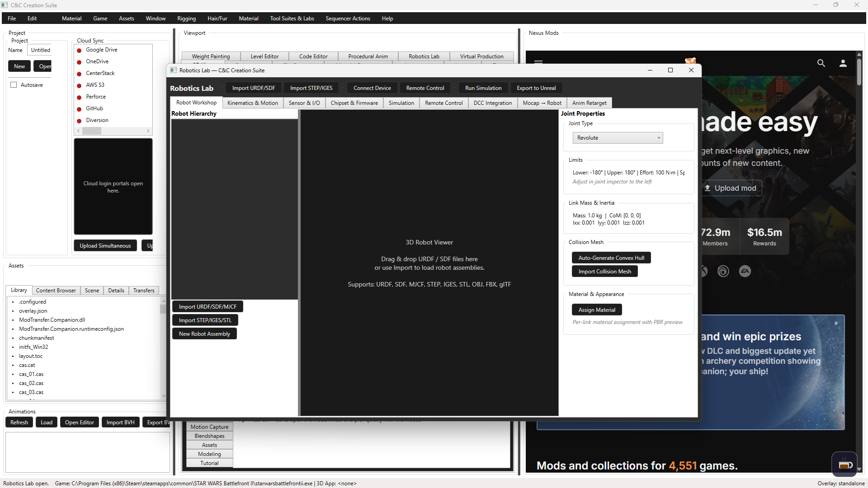868x488 pixels.
Task: Click the Ubisoft logo icon
Action: coord(723,271)
